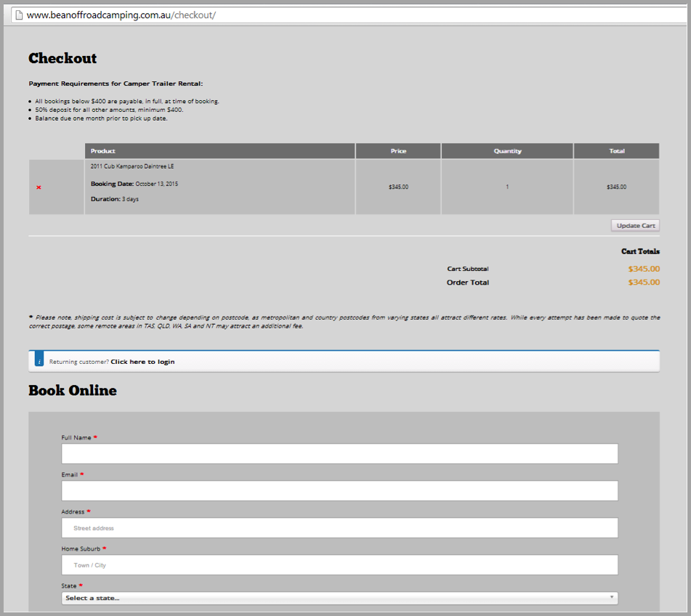Focus the Full Name input field

click(x=339, y=454)
